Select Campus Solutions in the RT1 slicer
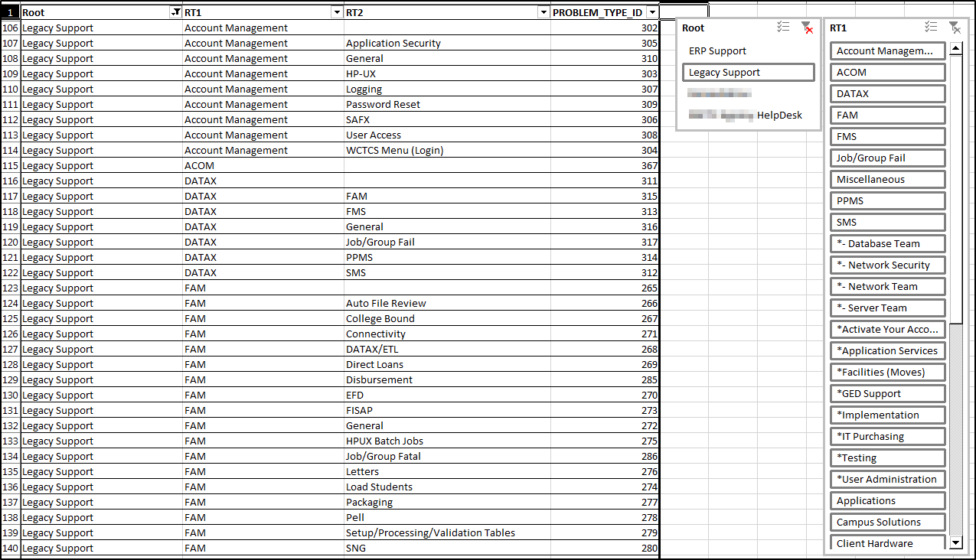Viewport: 976px width, 560px height. [x=887, y=522]
